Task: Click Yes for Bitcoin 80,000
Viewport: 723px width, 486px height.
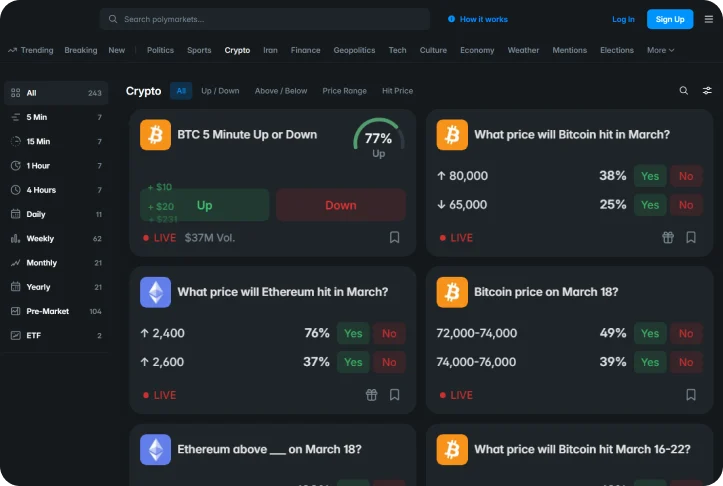Action: (x=650, y=176)
